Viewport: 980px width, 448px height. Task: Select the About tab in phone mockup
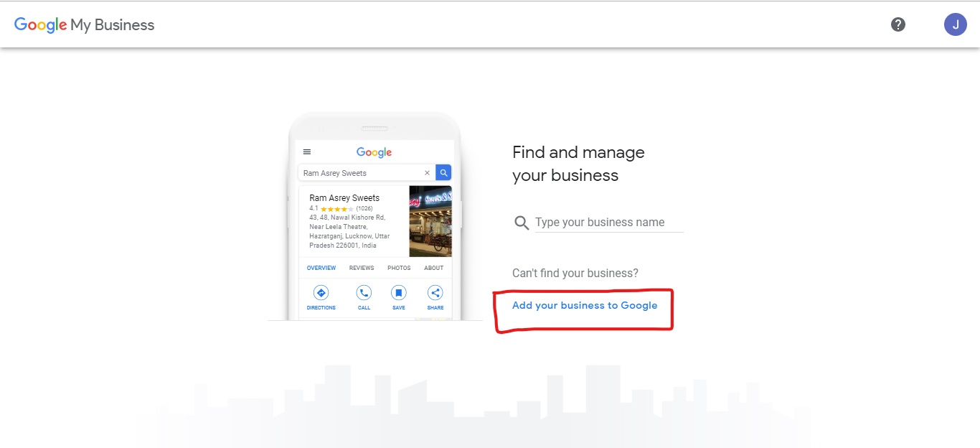click(434, 268)
